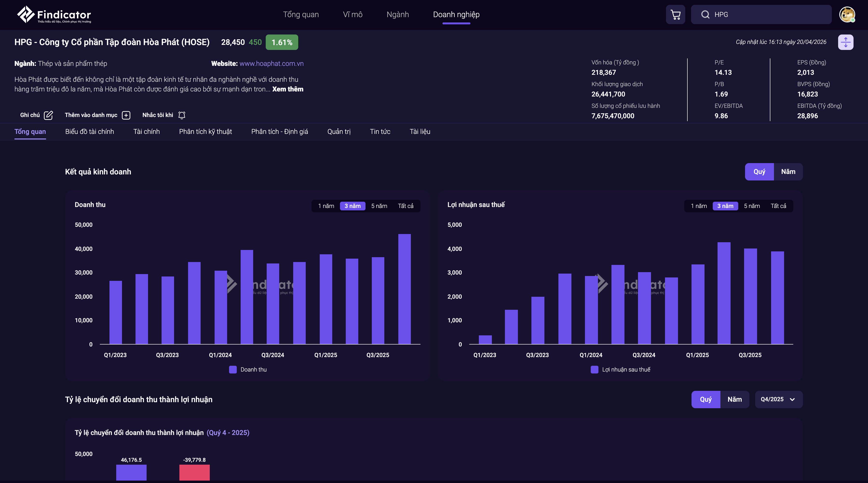Open the user avatar menu
Image resolution: width=868 pixels, height=483 pixels.
coord(847,14)
